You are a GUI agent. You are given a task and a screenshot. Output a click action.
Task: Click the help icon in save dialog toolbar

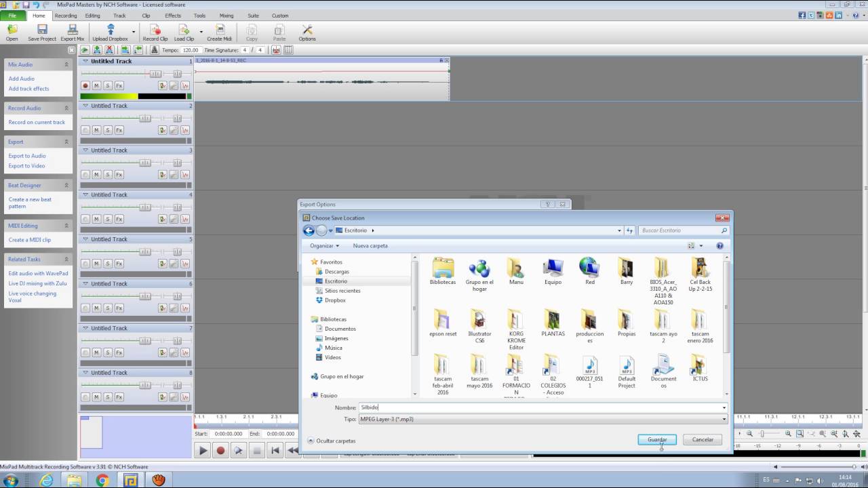[x=719, y=246]
